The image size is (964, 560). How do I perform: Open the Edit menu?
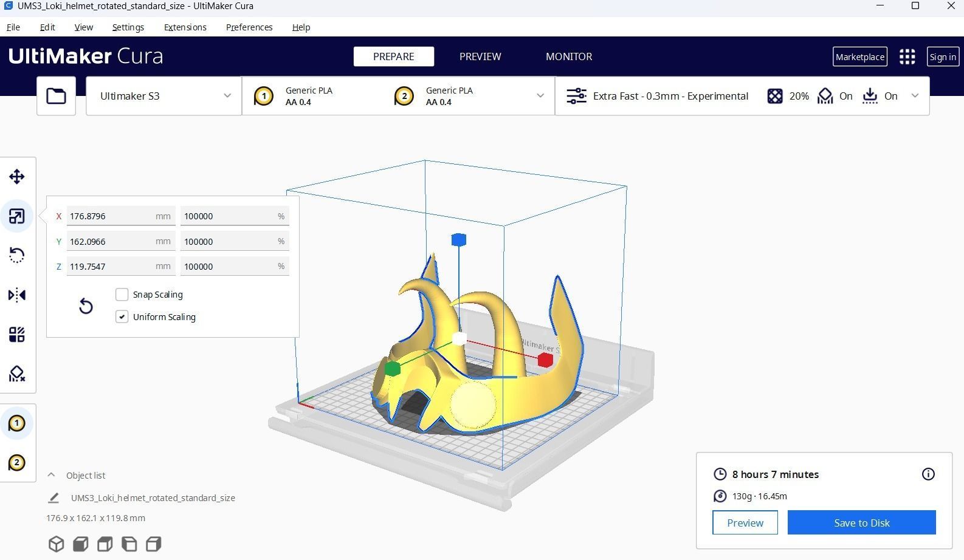pyautogui.click(x=47, y=27)
